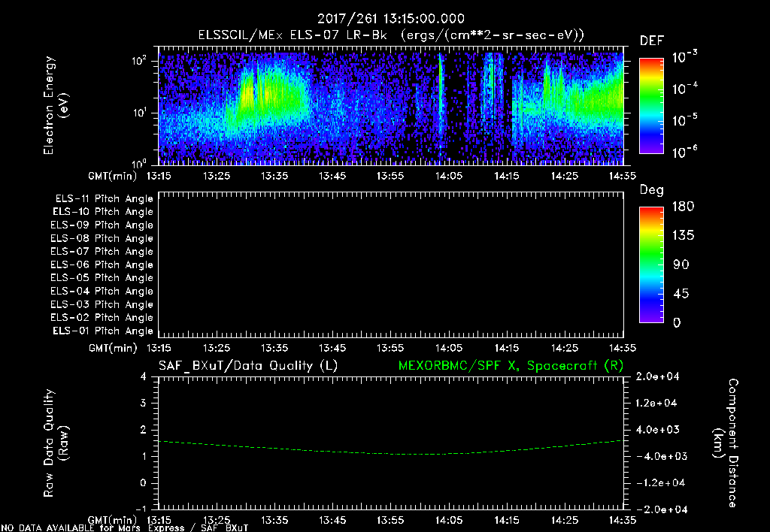Image resolution: width=770 pixels, height=532 pixels.
Task: Click the Deg pitch angle color bar
Action: pyautogui.click(x=651, y=264)
